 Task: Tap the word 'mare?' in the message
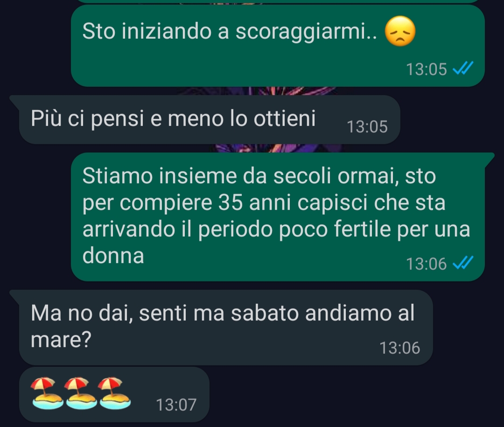(61, 340)
